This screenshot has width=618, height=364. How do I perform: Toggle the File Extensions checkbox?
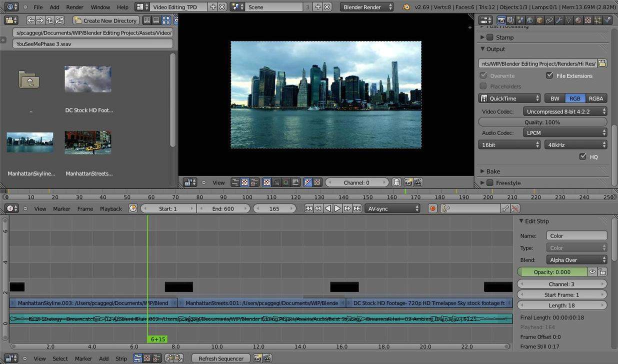pyautogui.click(x=549, y=75)
